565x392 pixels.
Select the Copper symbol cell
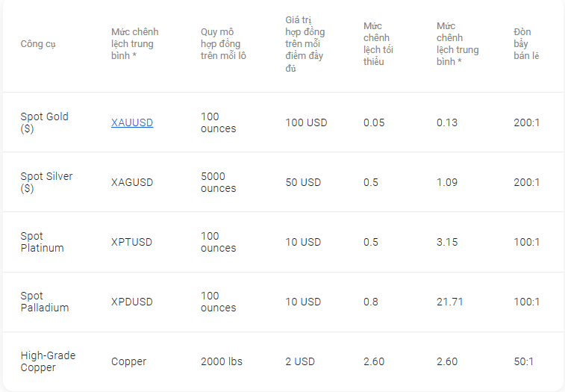[x=128, y=361]
